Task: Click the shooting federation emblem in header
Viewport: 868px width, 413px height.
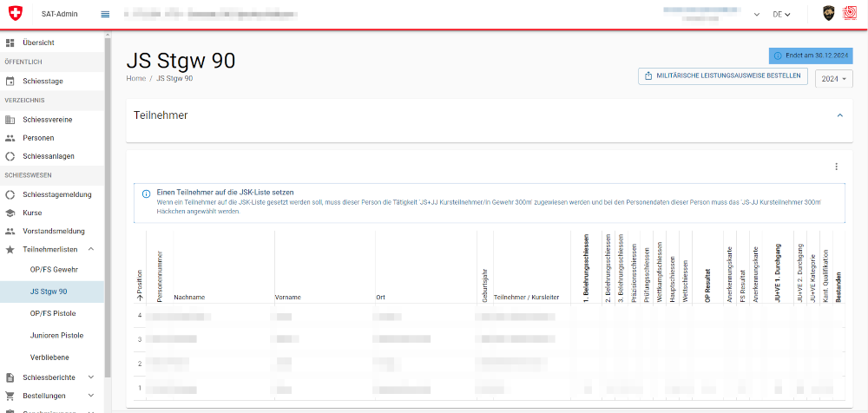Action: [850, 14]
